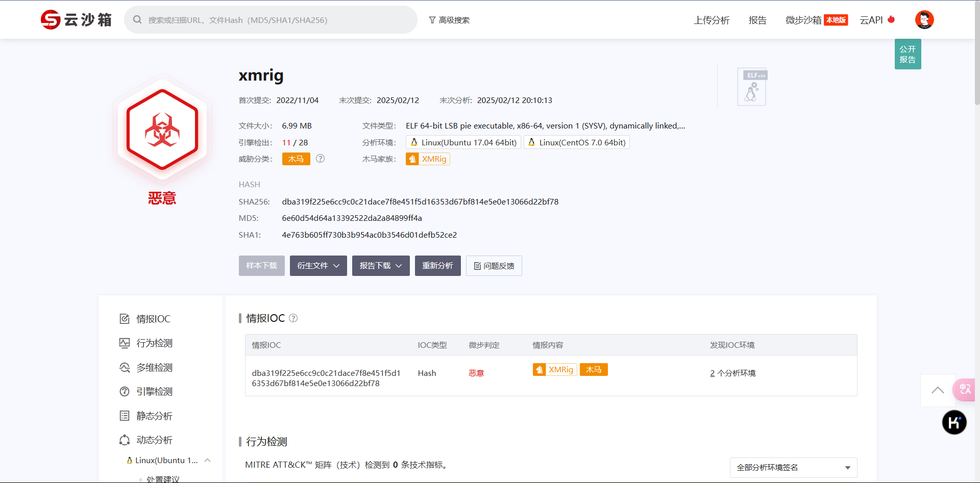Click the MD5 hash value
980x483 pixels.
tap(352, 218)
